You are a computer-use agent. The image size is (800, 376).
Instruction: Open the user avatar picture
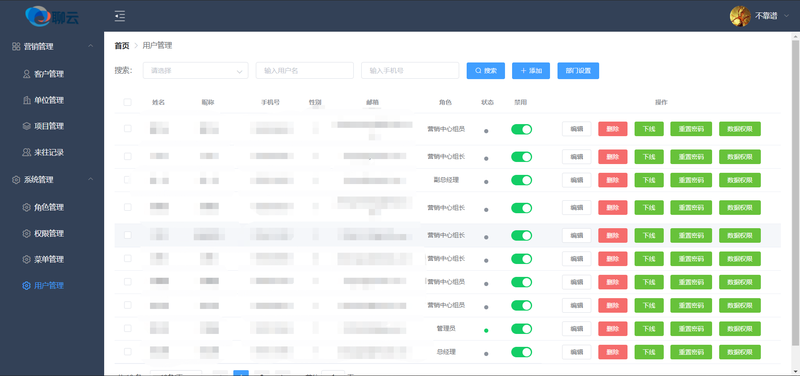[740, 16]
